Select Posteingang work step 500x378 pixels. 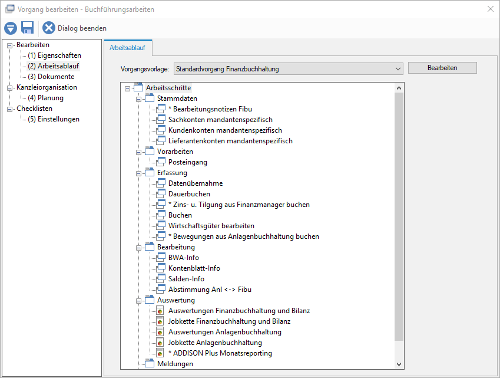(188, 162)
